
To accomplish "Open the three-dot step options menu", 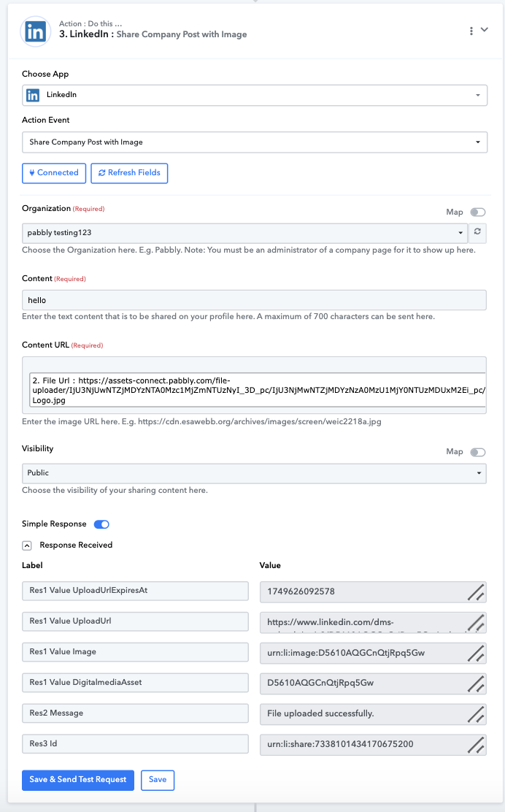I will [x=471, y=31].
